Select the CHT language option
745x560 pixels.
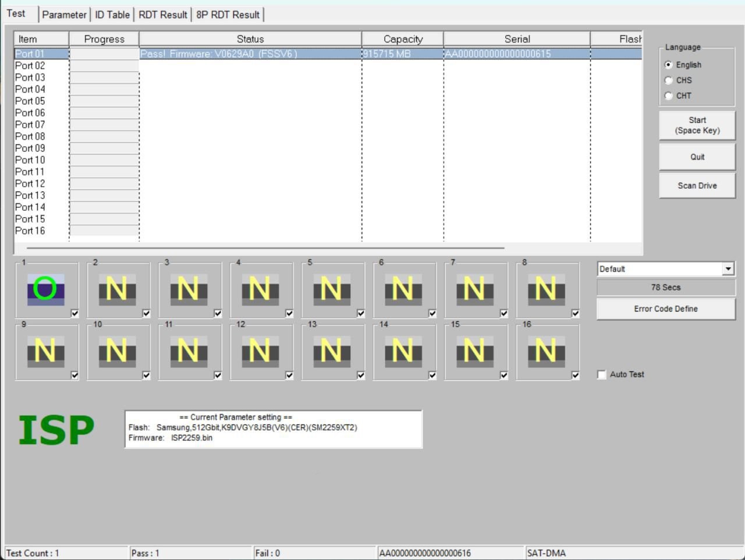668,95
